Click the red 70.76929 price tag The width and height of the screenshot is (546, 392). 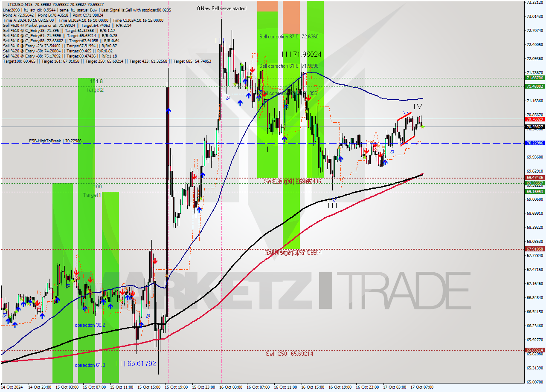[x=535, y=119]
